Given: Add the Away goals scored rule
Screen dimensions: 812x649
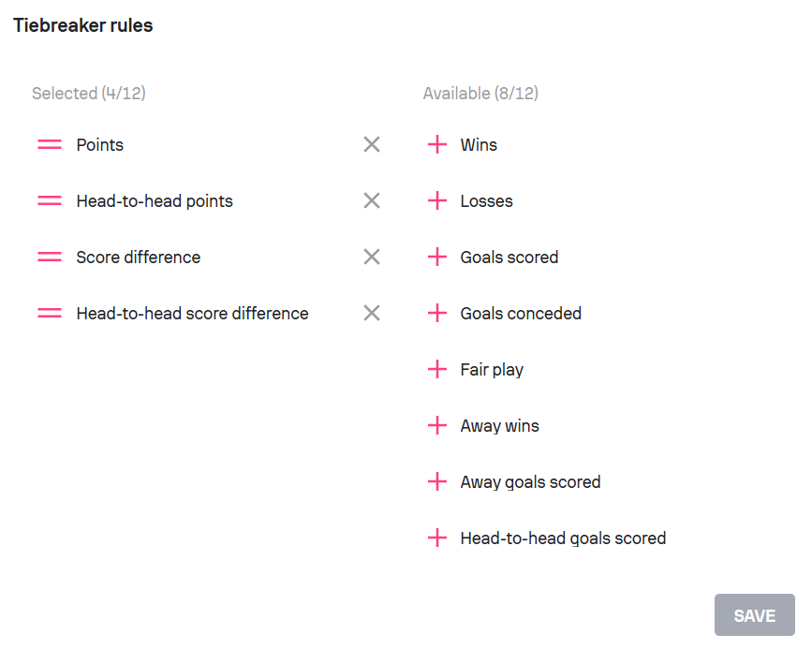Looking at the screenshot, I should (437, 481).
